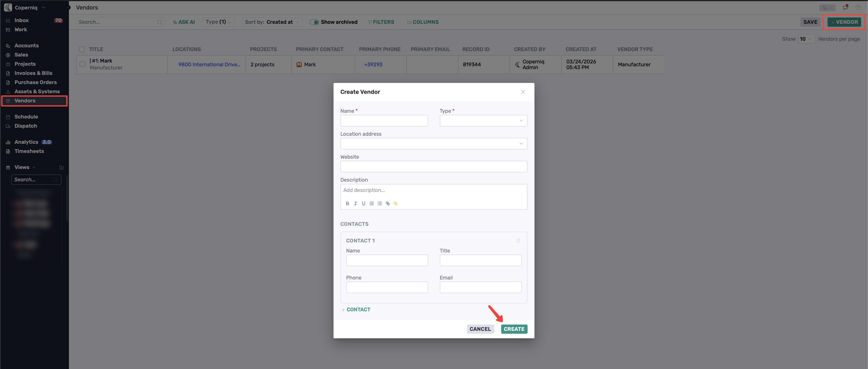Viewport: 868px width, 369px height.
Task: Click the Bold icon in description toolbar
Action: pos(347,203)
